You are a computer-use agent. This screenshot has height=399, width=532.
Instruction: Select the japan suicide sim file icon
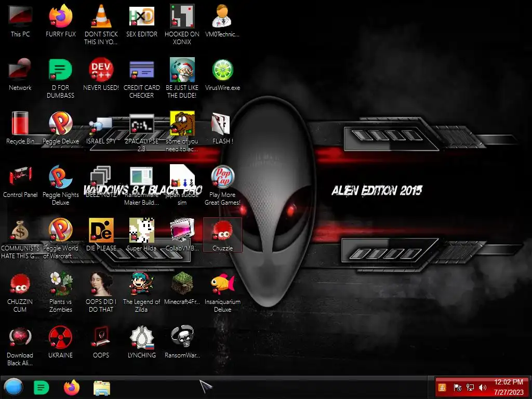coord(182,185)
